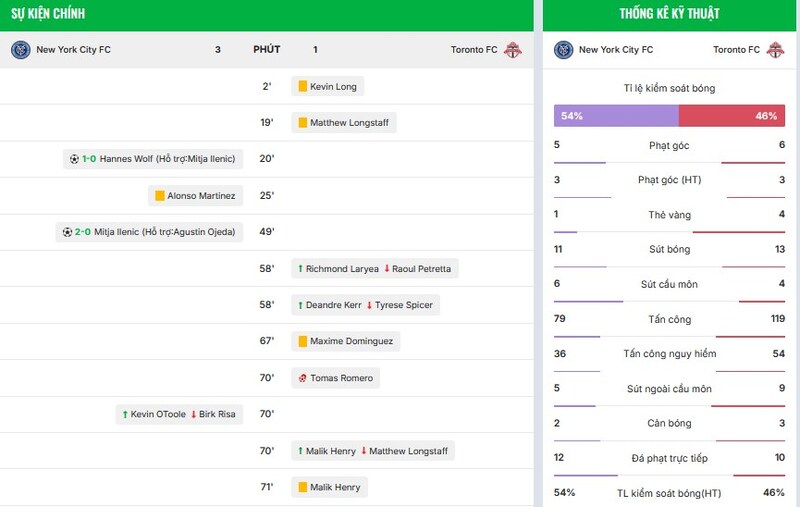
Task: Click the 'TL kiểm soát bóng(HT)' label
Action: [x=669, y=493]
